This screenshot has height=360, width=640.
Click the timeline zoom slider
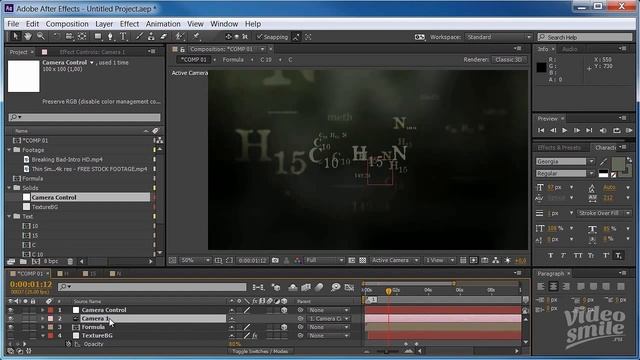click(x=387, y=351)
